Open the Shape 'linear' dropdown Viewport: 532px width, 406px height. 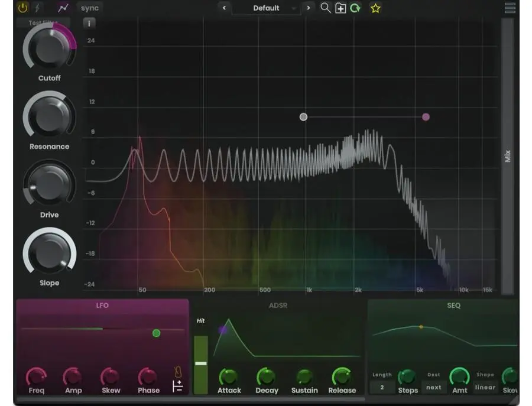485,387
